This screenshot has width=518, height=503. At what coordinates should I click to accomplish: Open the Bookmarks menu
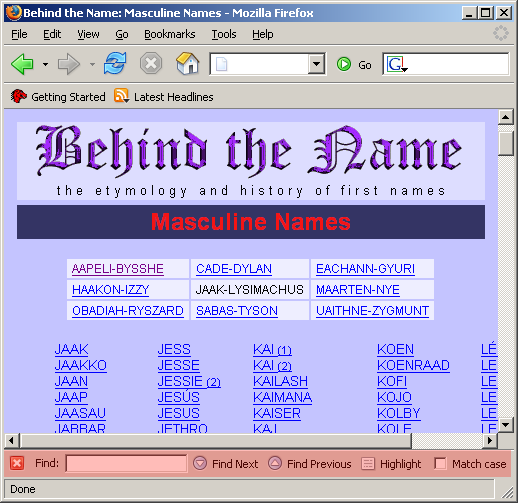tap(170, 34)
